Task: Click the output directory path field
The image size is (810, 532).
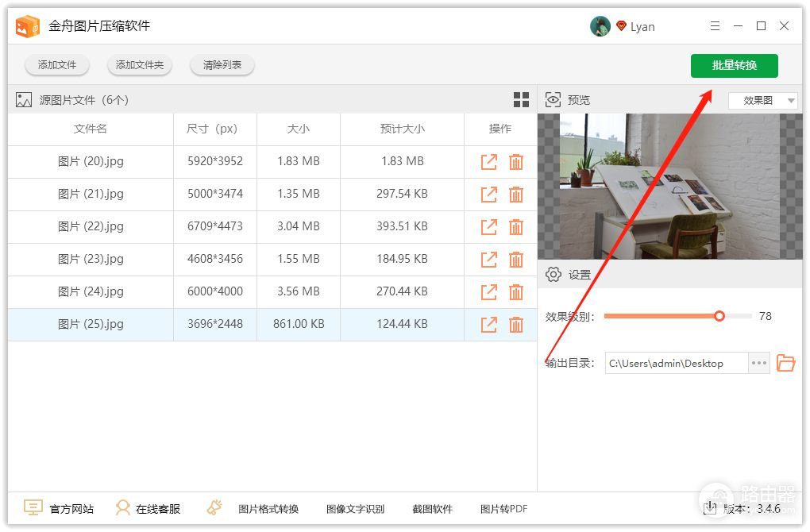Action: click(675, 364)
